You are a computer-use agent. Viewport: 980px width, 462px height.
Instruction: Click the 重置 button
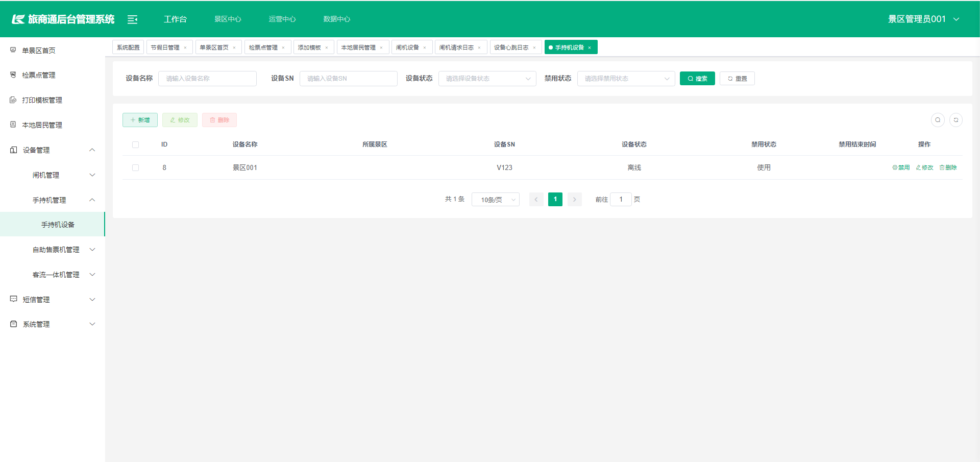[x=737, y=79]
